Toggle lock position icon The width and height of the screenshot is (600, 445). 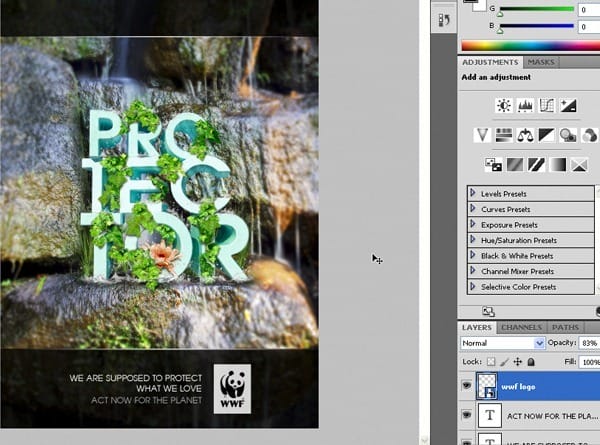coord(518,362)
